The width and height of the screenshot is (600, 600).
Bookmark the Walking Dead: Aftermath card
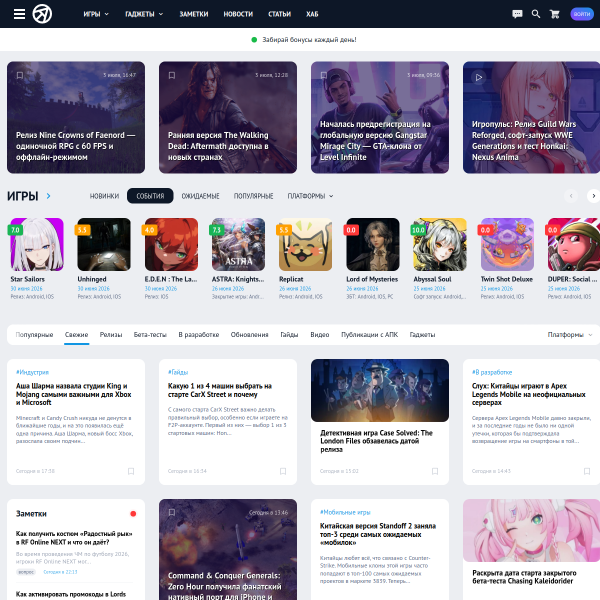tap(172, 75)
